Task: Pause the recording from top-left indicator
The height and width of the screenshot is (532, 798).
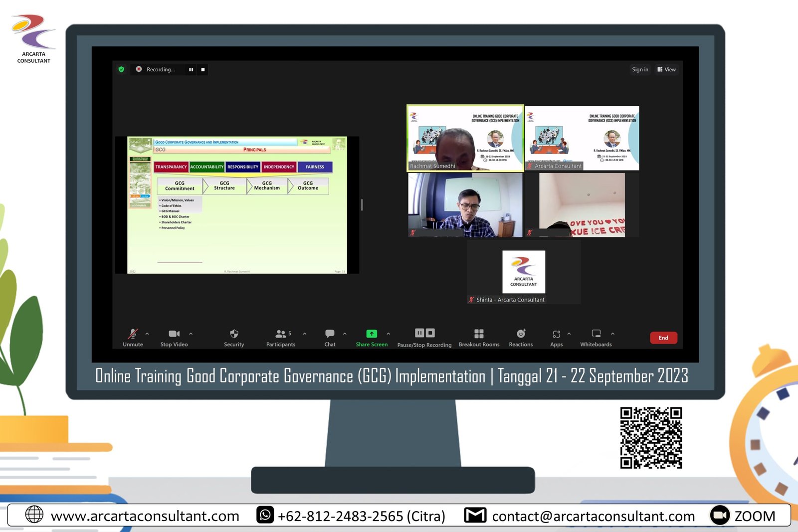Action: coord(191,70)
